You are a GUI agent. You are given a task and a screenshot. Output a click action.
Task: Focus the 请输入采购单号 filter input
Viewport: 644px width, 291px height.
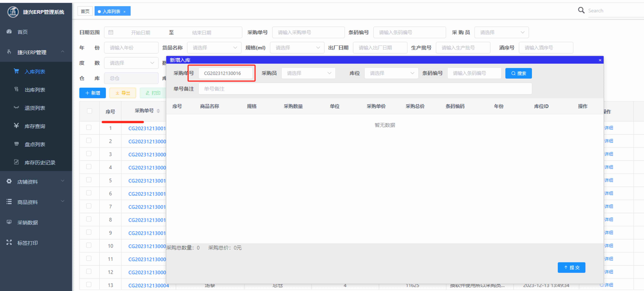pyautogui.click(x=308, y=32)
